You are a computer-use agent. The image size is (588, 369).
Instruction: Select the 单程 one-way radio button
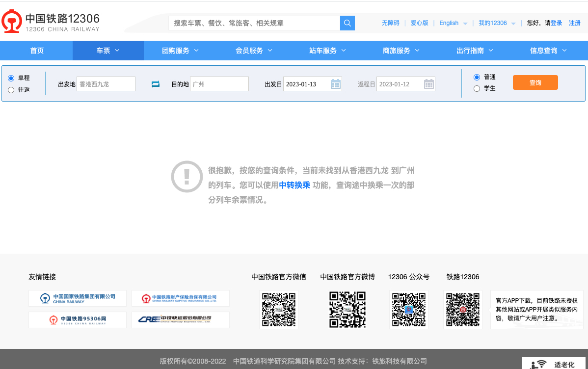pos(11,78)
